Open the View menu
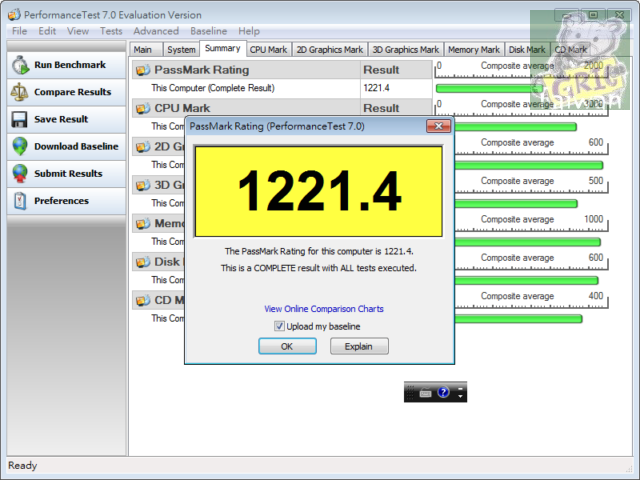The height and width of the screenshot is (480, 640). click(78, 31)
